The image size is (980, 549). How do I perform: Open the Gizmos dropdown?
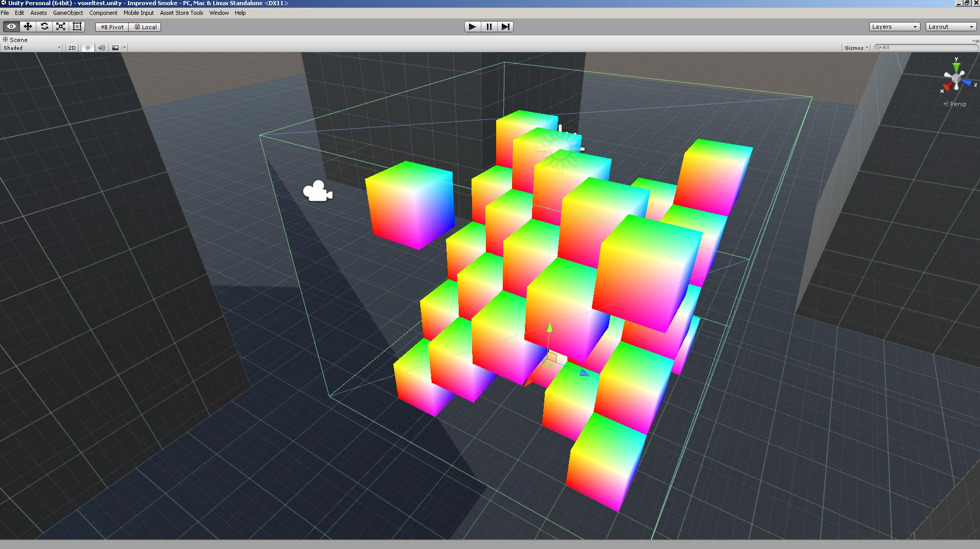coord(856,47)
